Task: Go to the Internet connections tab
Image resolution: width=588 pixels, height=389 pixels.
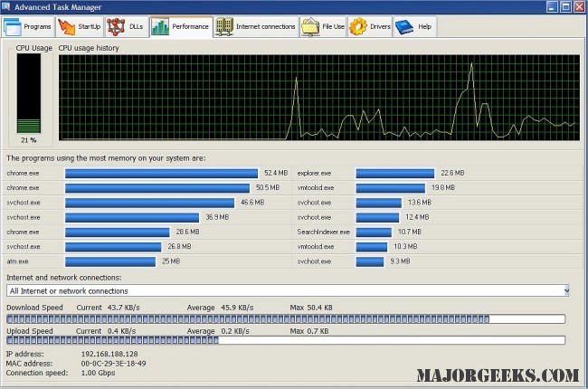Action: (x=256, y=26)
